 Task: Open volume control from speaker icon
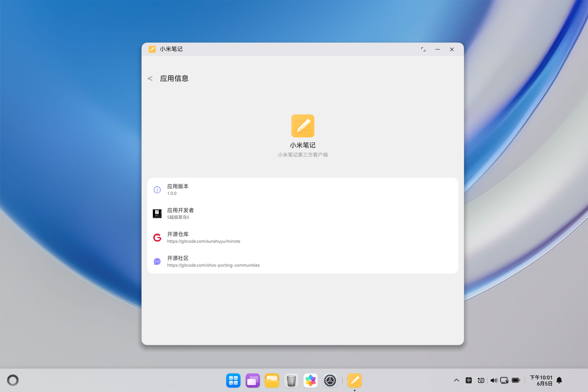[494, 380]
